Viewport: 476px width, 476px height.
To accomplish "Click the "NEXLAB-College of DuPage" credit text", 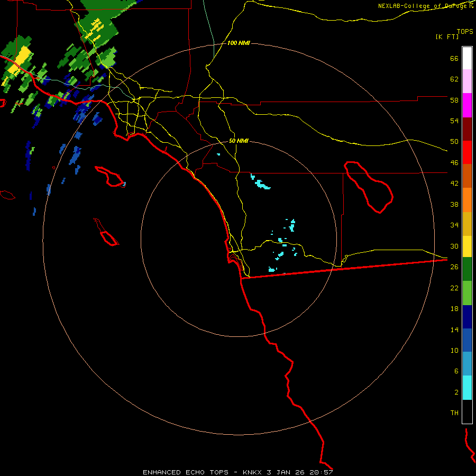I will [x=422, y=6].
